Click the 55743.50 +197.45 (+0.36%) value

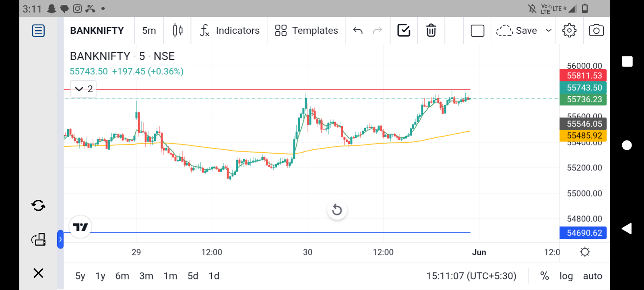pos(126,71)
